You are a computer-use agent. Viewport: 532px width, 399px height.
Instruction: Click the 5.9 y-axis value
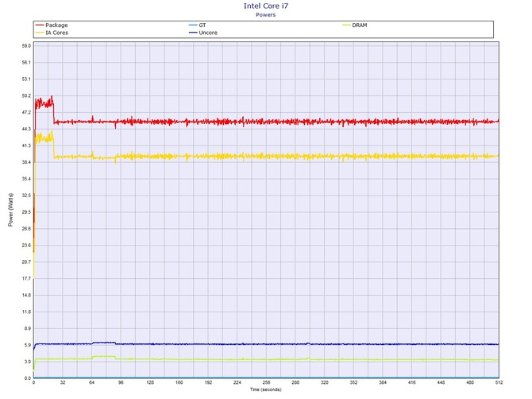click(x=28, y=345)
